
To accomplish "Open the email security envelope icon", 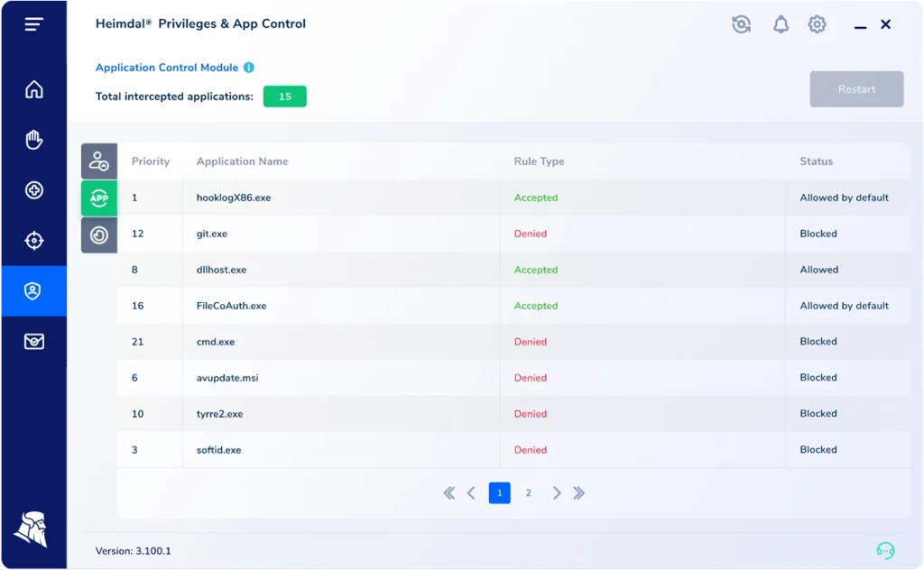I will pos(33,342).
